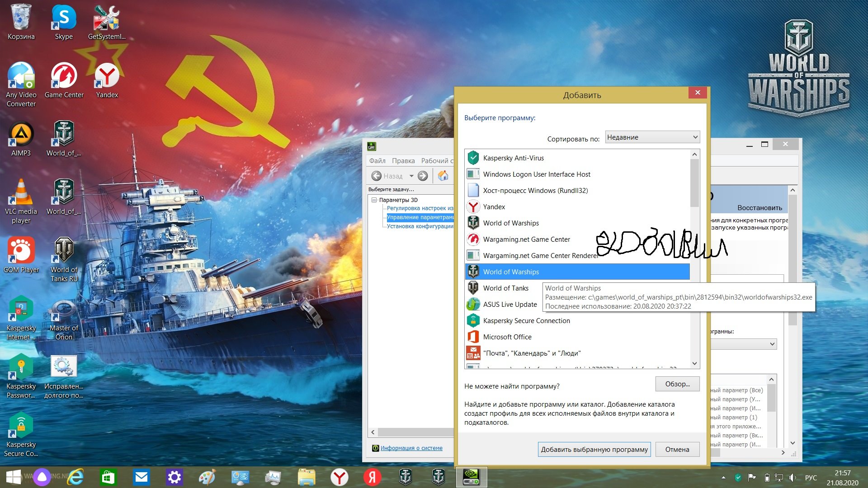
Task: Open Skype desktop shortcut
Action: click(64, 22)
